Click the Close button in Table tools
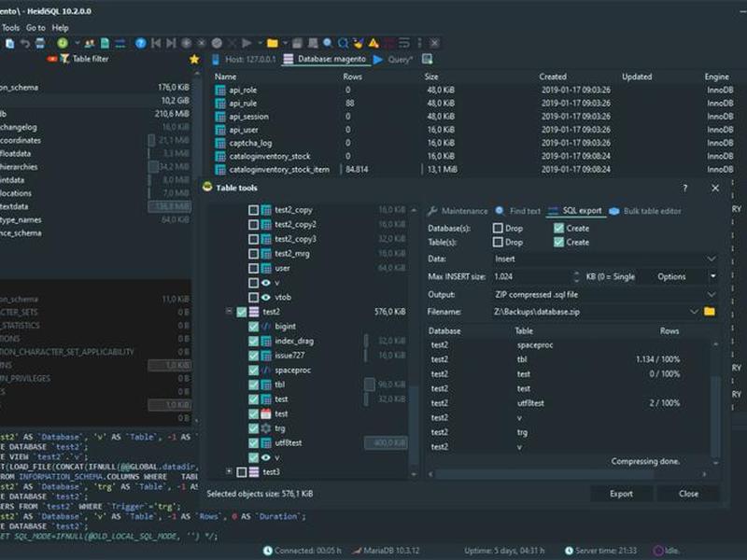 688,494
